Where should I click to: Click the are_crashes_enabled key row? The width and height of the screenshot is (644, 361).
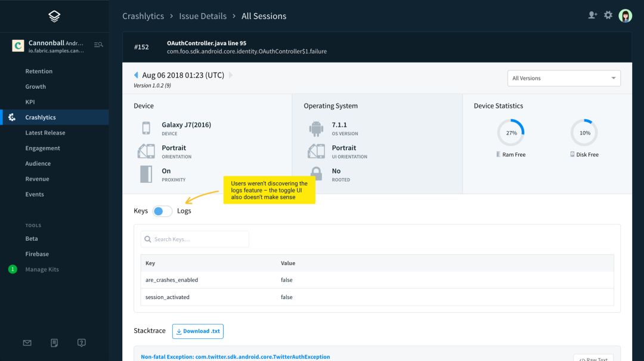point(377,280)
